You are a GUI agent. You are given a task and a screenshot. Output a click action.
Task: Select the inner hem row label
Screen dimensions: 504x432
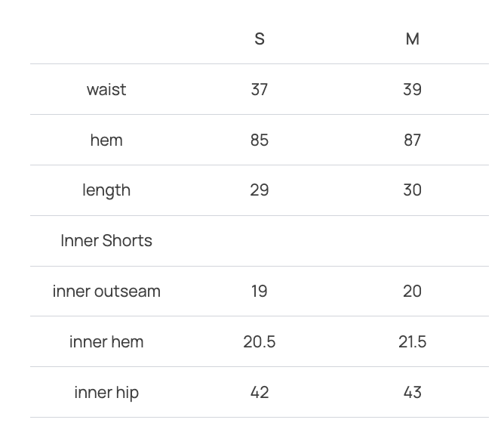106,341
